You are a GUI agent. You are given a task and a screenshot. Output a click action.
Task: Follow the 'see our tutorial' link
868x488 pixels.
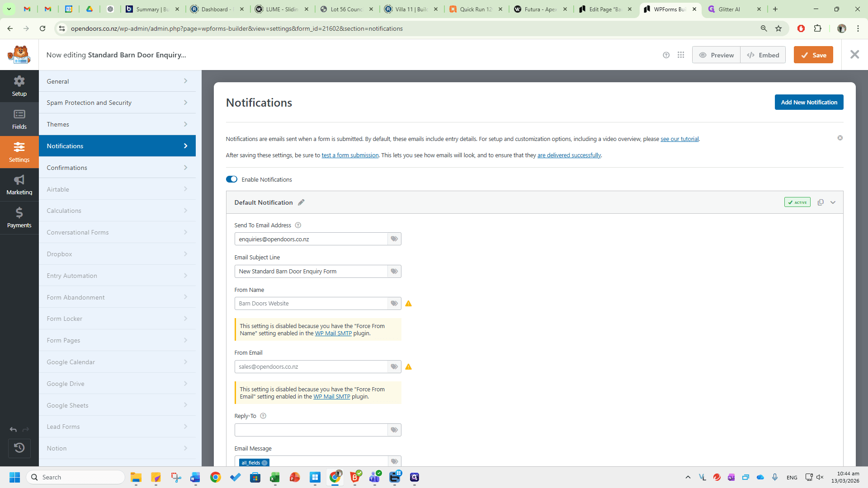679,139
